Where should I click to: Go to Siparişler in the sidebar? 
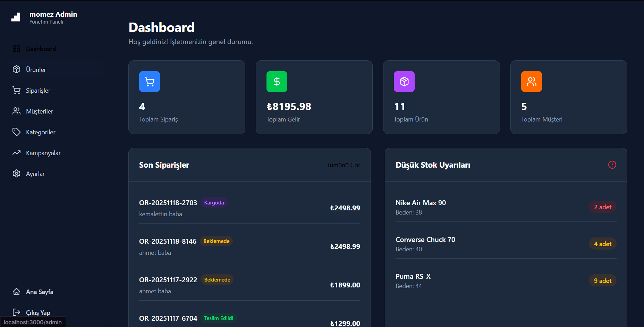(38, 91)
